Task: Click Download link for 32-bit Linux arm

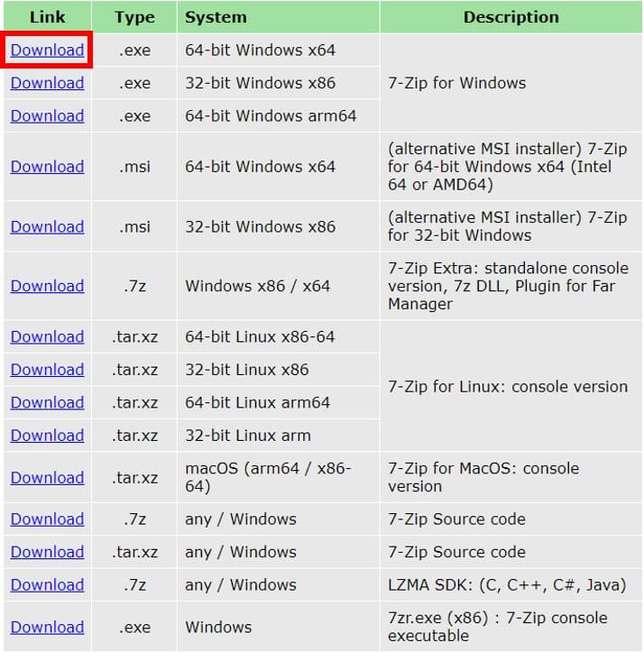Action: point(48,436)
